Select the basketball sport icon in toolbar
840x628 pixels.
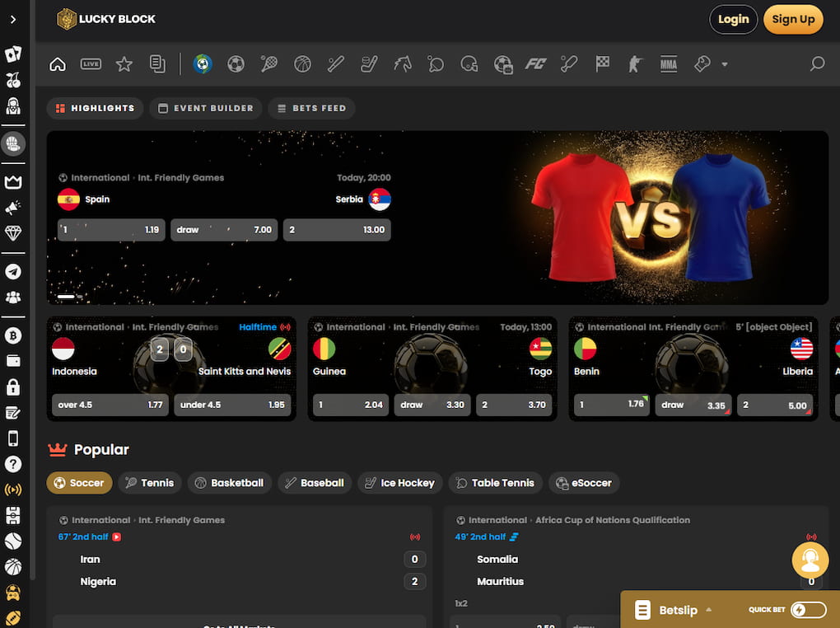(x=302, y=64)
